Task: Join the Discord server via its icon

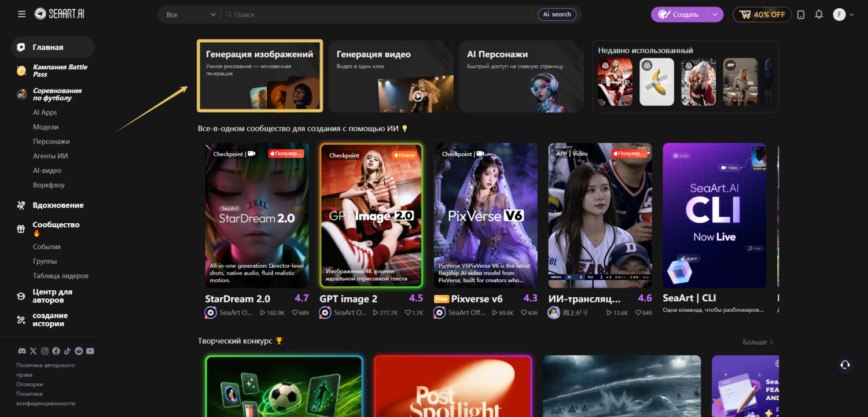Action: (22, 351)
